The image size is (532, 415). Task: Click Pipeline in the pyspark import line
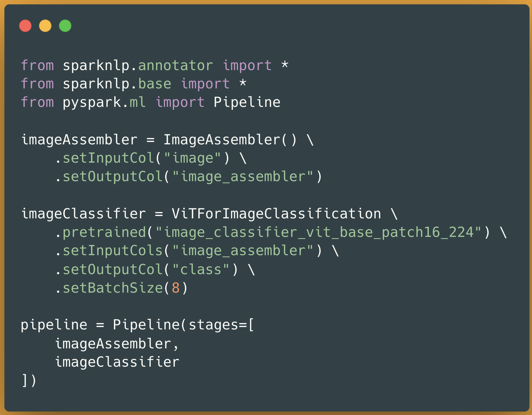[247, 102]
